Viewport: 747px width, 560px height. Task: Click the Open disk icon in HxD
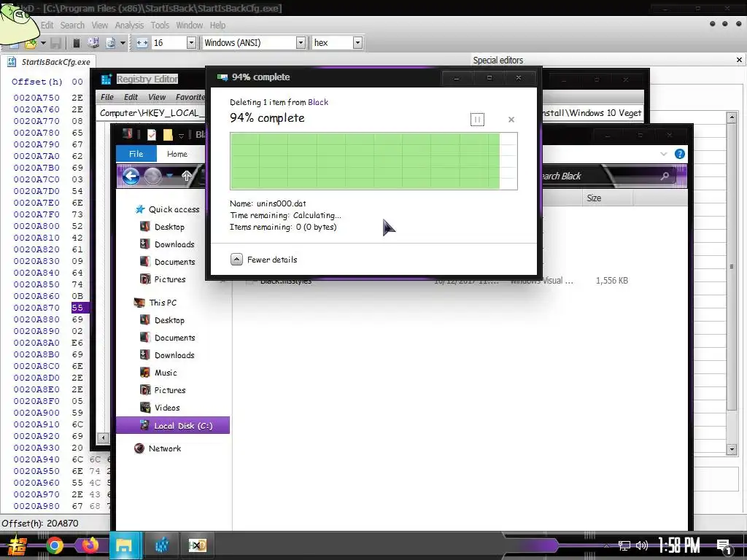(x=93, y=43)
